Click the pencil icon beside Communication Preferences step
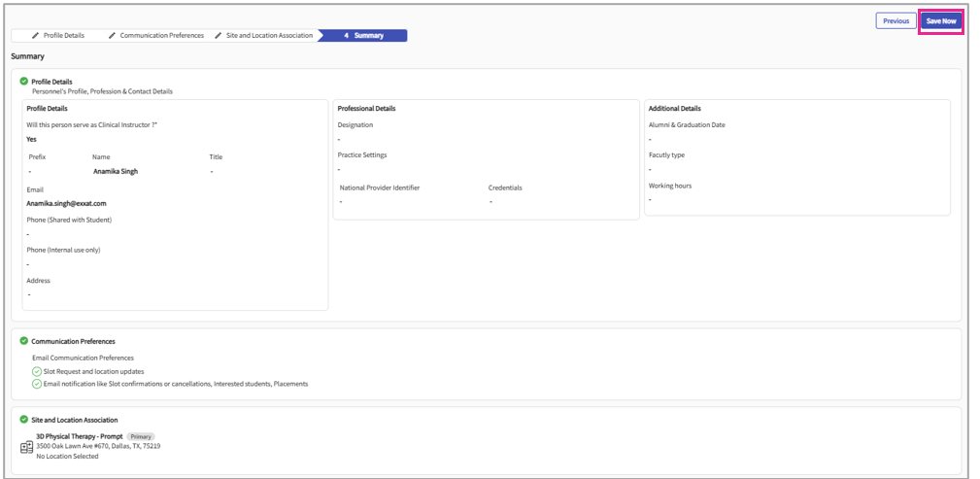The width and height of the screenshot is (980, 479). [112, 36]
